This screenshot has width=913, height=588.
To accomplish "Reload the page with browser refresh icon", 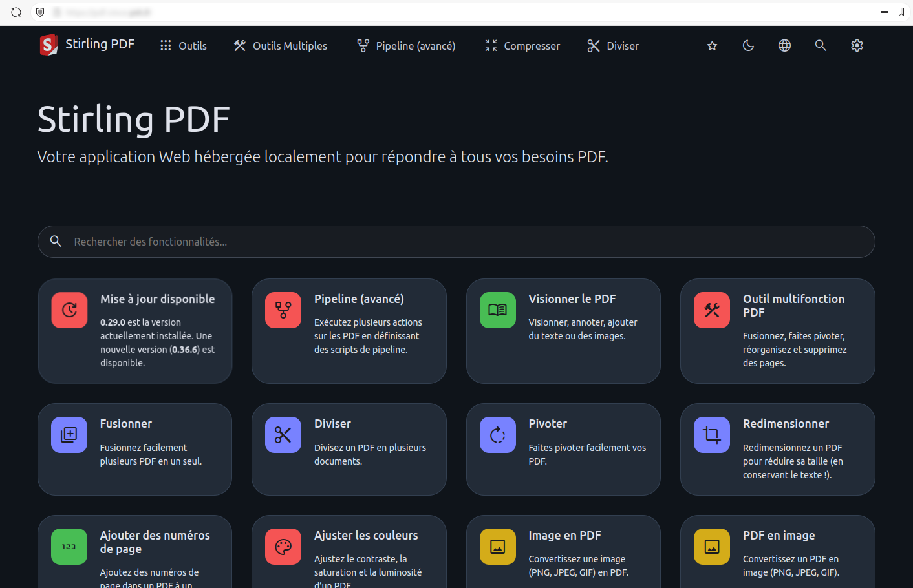I will coord(16,12).
